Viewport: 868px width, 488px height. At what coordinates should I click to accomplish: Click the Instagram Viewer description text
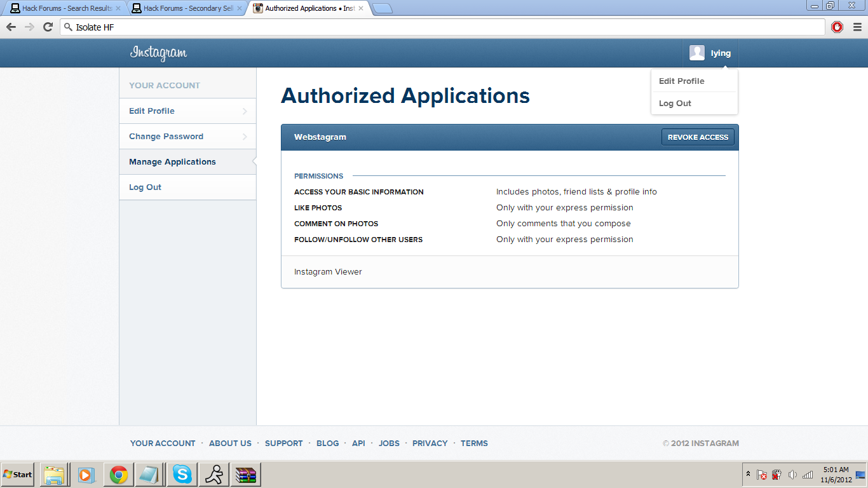[328, 272]
